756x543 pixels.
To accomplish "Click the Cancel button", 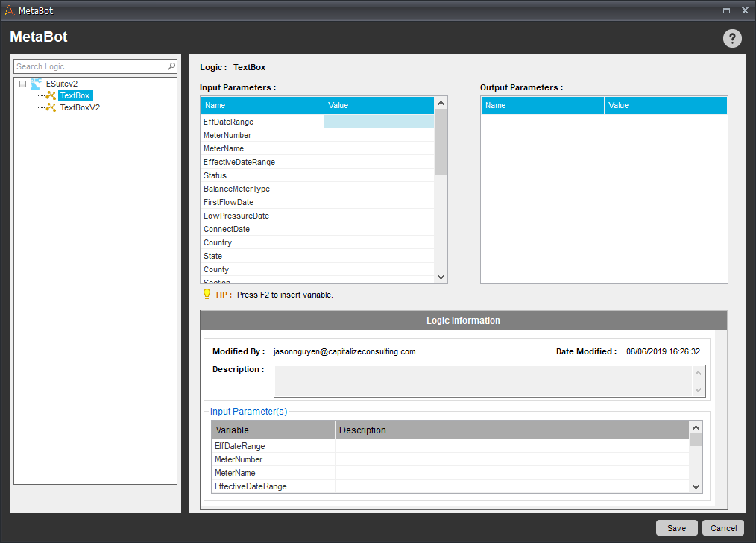I will 723,528.
